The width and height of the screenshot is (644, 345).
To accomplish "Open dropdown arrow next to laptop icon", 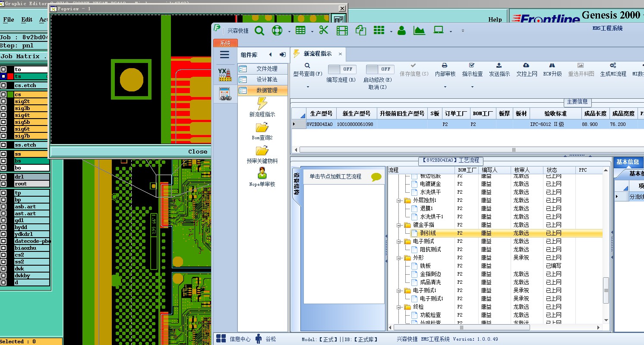I will click(x=450, y=31).
